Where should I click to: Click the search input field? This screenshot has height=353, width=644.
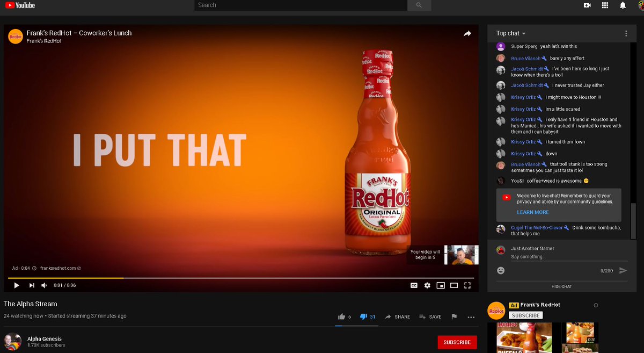tap(301, 5)
